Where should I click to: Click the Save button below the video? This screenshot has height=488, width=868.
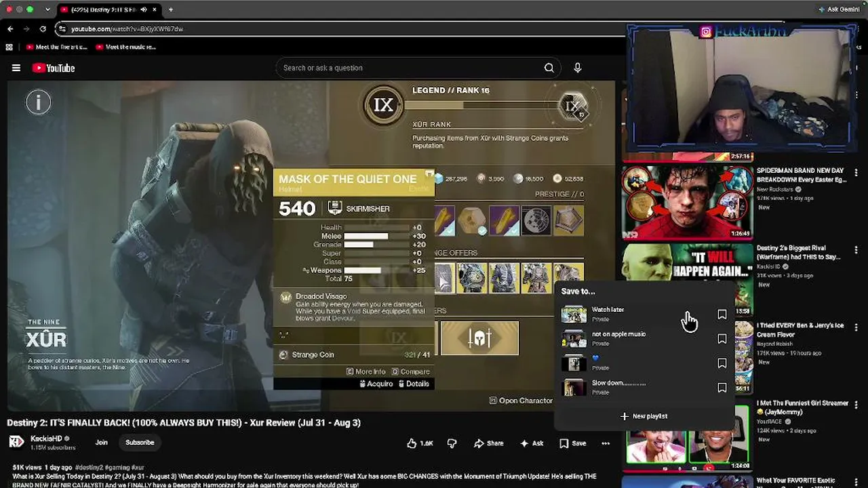coord(572,443)
